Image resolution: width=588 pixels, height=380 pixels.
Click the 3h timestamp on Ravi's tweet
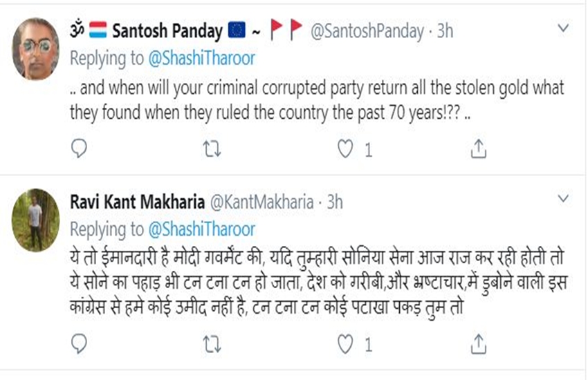(x=334, y=202)
